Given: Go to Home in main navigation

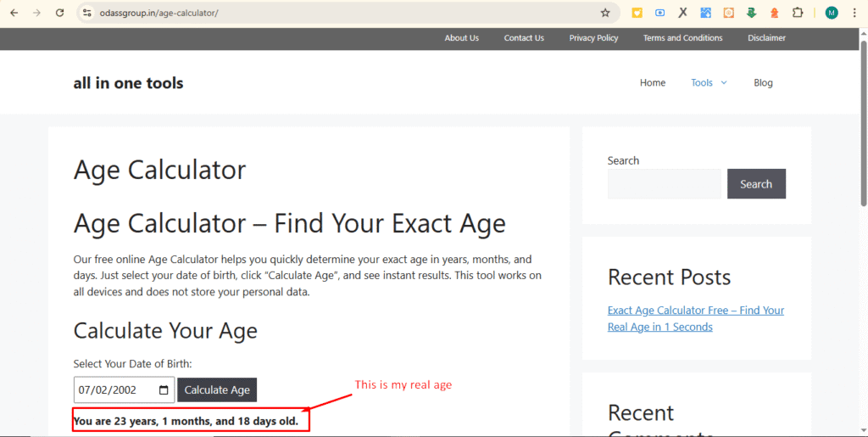Looking at the screenshot, I should click(653, 82).
